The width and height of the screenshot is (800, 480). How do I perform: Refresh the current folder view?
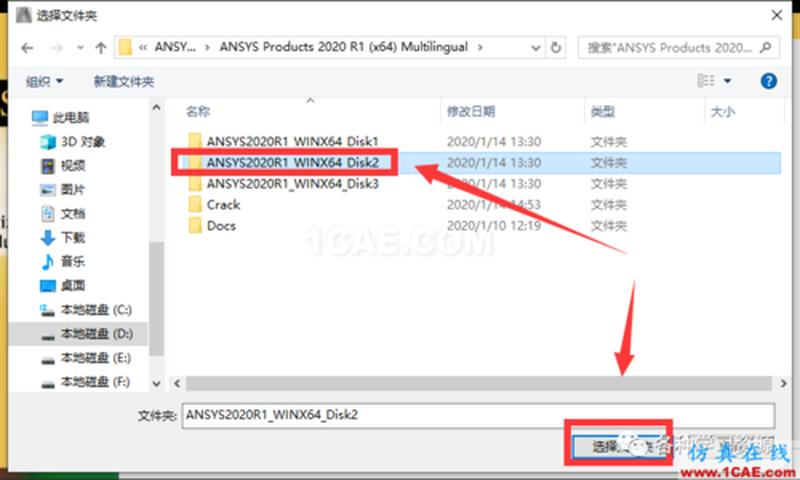pyautogui.click(x=555, y=48)
